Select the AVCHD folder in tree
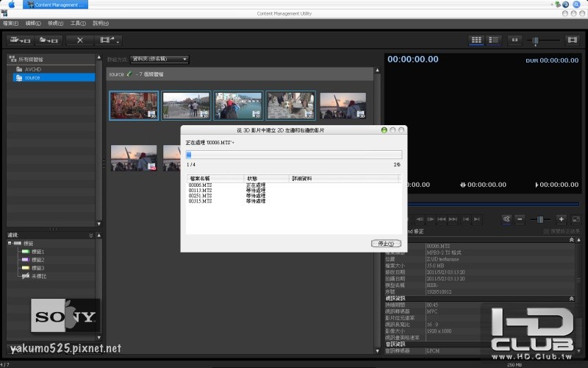 click(32, 68)
